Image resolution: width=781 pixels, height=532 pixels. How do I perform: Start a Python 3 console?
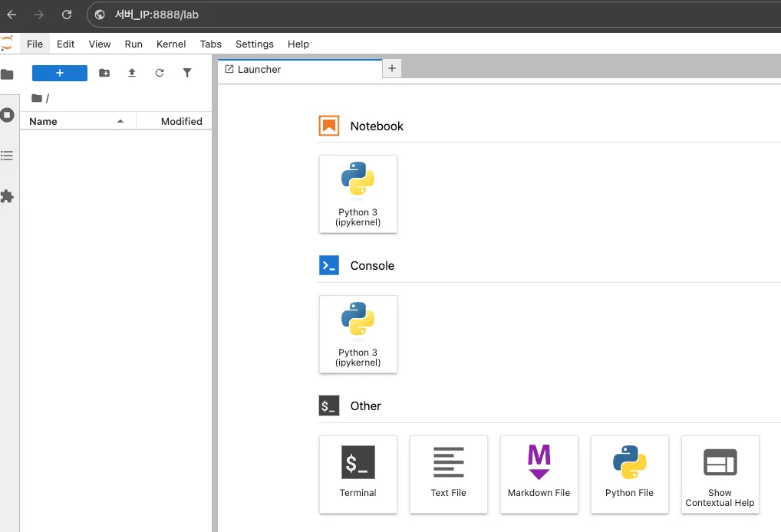click(x=358, y=334)
